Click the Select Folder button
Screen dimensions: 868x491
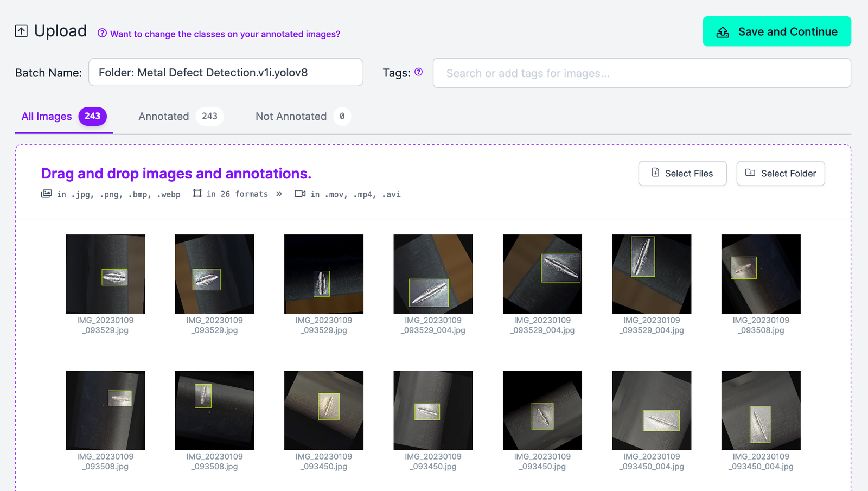point(781,173)
